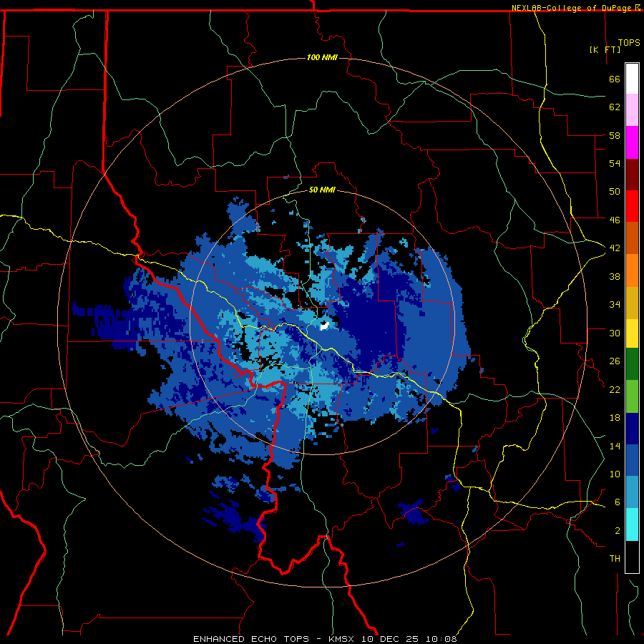Image resolution: width=644 pixels, height=644 pixels.
Task: Click the legend value 10
Action: pyautogui.click(x=615, y=474)
